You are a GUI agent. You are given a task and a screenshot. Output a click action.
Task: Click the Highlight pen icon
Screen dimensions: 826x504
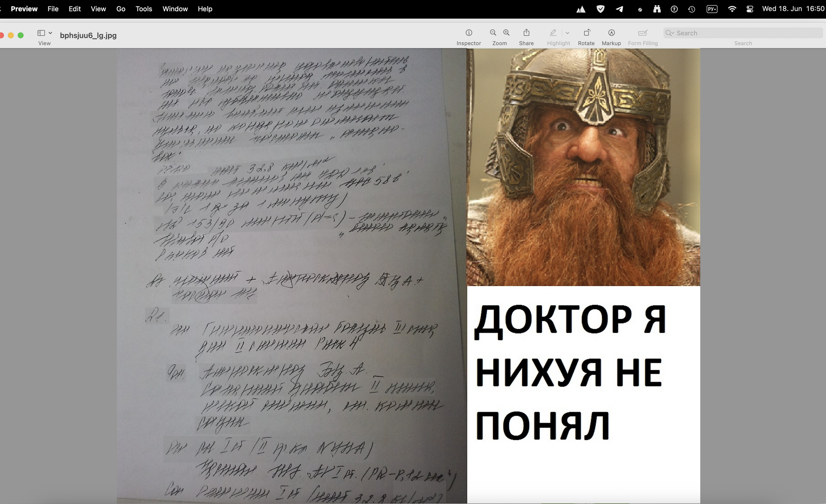[553, 33]
